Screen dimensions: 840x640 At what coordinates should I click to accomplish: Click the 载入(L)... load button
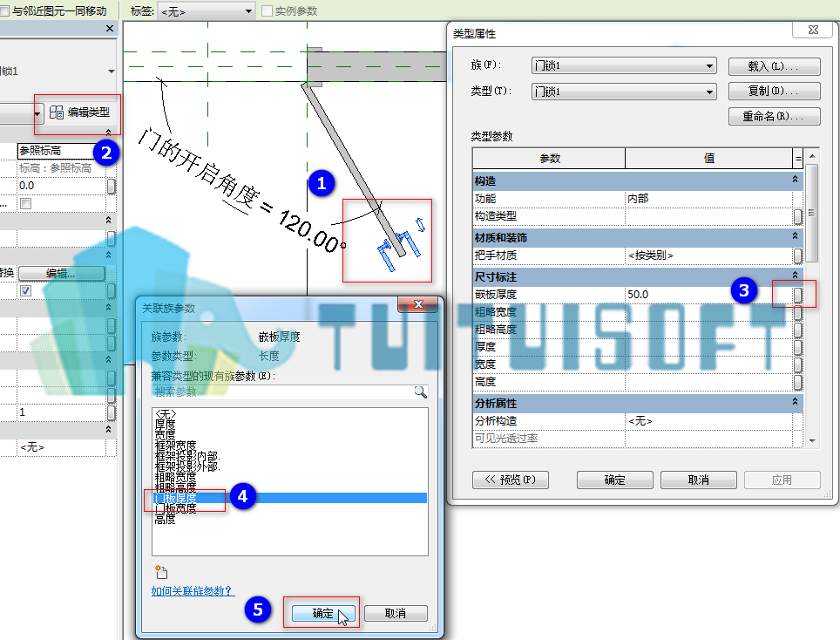pos(774,66)
